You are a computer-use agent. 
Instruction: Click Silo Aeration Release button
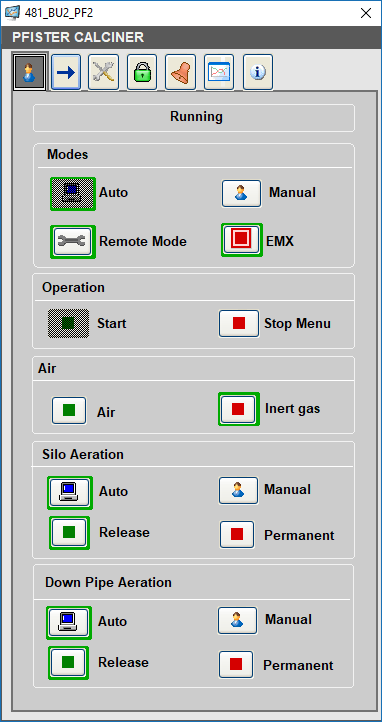69,533
